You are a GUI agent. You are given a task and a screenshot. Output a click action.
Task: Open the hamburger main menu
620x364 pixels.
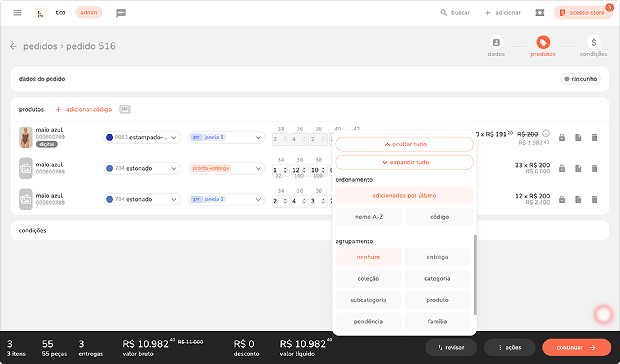pyautogui.click(x=17, y=13)
